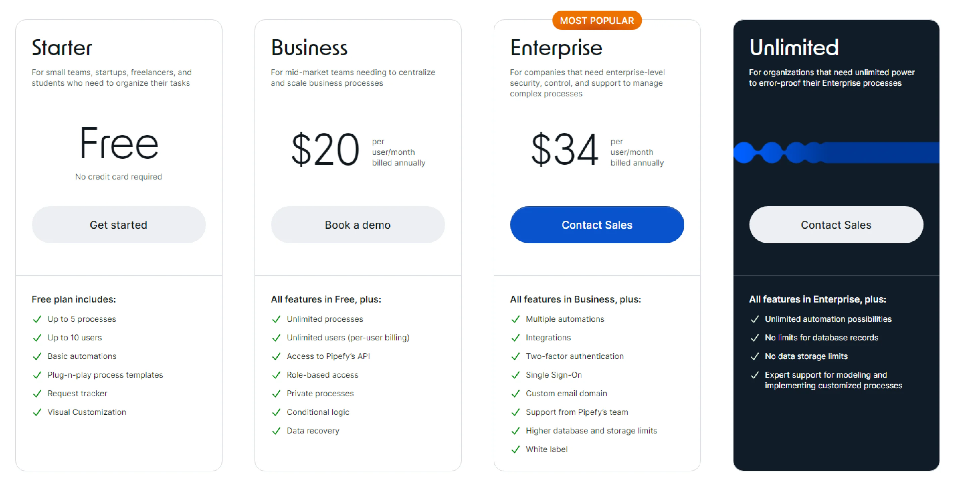The width and height of the screenshot is (980, 490).
Task: Click the checkmark beside No data storage limits
Action: pyautogui.click(x=755, y=356)
